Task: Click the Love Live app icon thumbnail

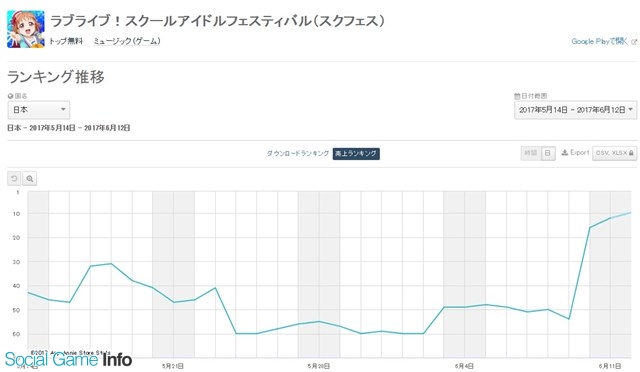Action: (x=26, y=29)
